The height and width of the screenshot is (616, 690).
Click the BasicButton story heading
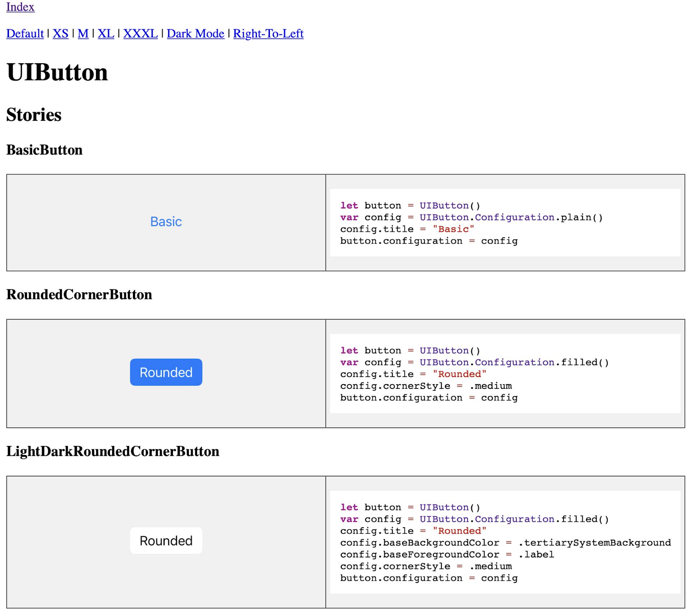tap(44, 150)
